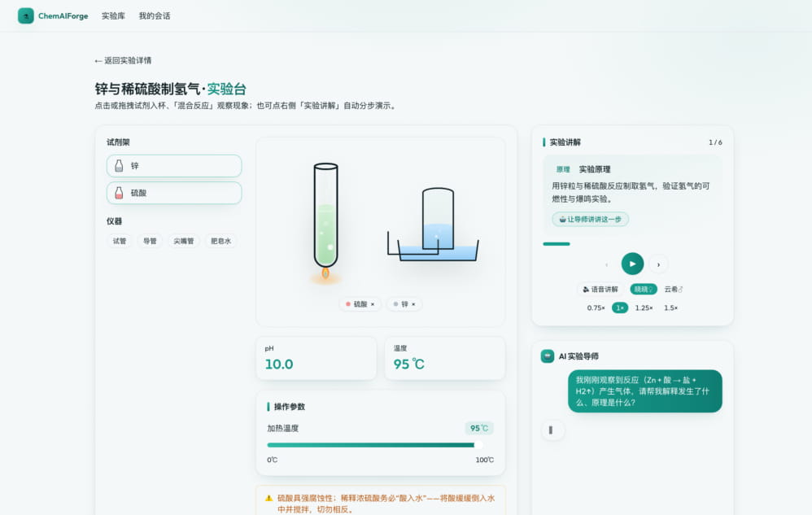Select the 云希 male voice
Image resolution: width=812 pixels, height=515 pixels.
point(673,290)
